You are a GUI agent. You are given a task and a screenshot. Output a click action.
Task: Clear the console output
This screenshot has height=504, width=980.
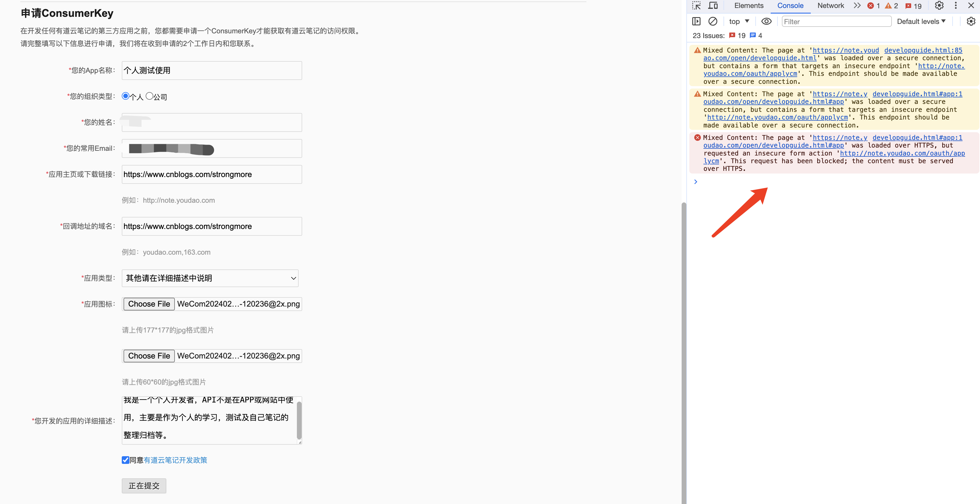pos(713,21)
